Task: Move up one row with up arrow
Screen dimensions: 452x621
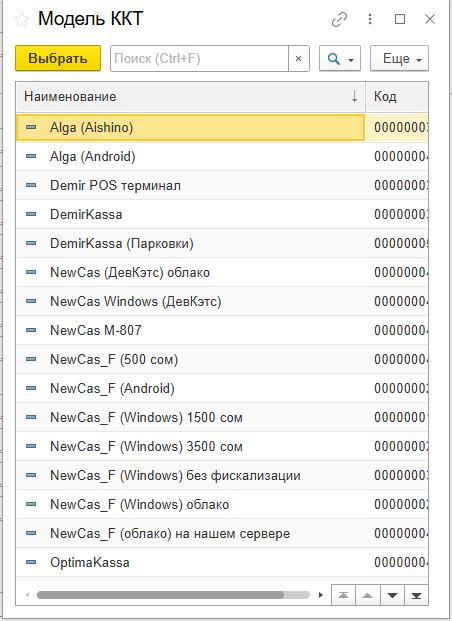Action: 368,595
